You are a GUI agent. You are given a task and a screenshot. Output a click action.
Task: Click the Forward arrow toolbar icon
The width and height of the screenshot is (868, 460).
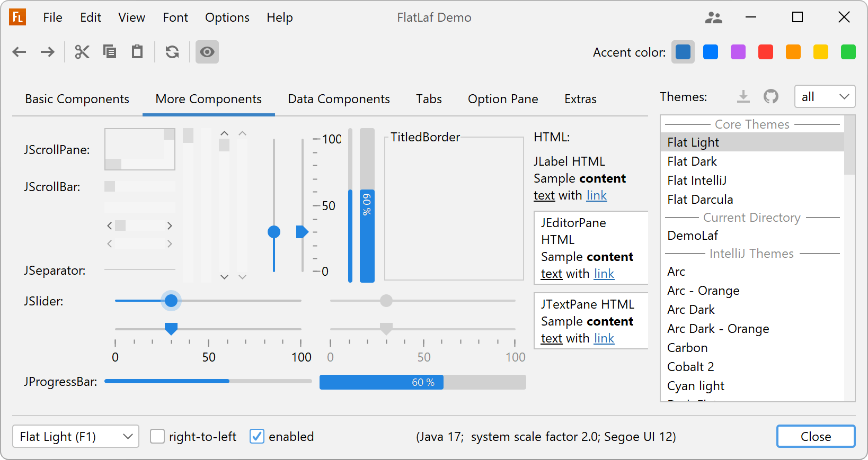48,52
